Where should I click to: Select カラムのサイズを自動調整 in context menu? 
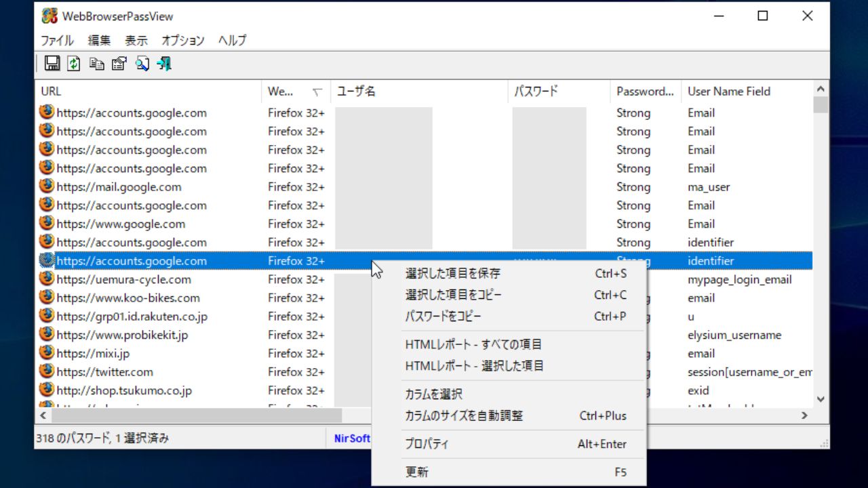click(x=509, y=415)
